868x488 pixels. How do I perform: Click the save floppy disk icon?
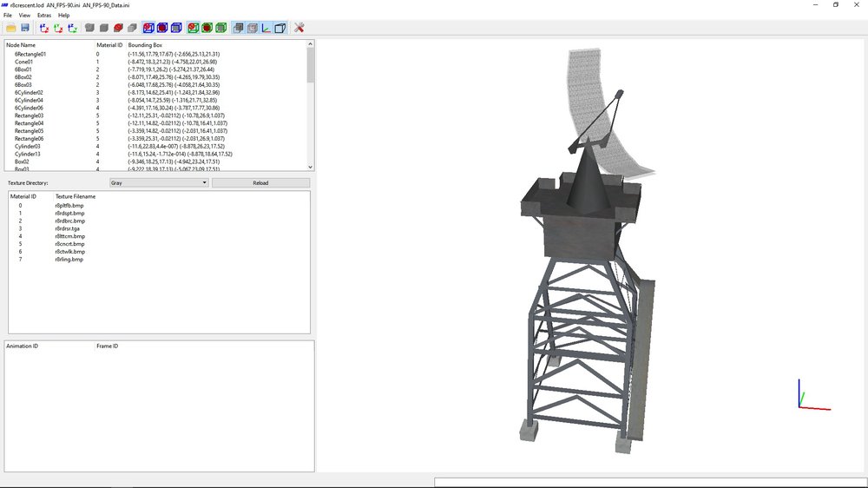(25, 28)
